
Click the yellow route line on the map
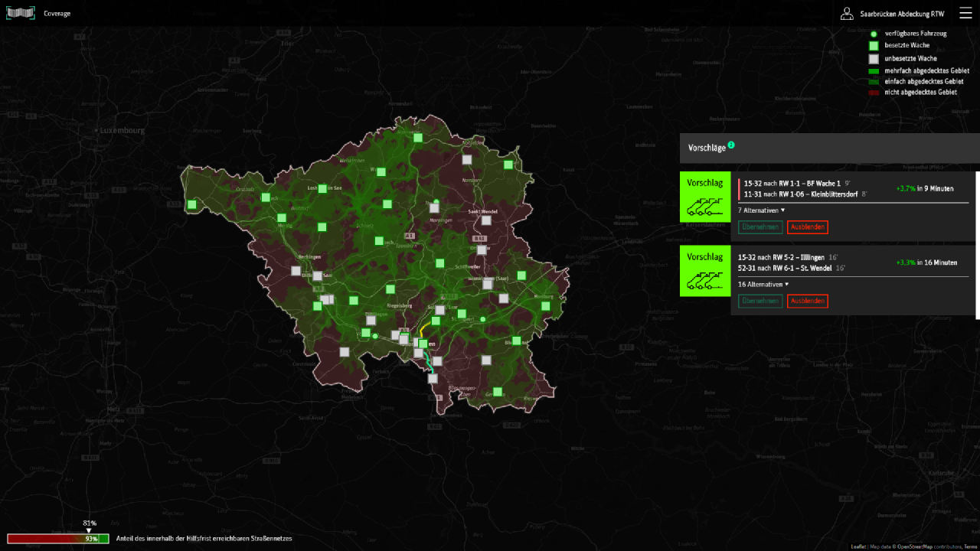(422, 330)
